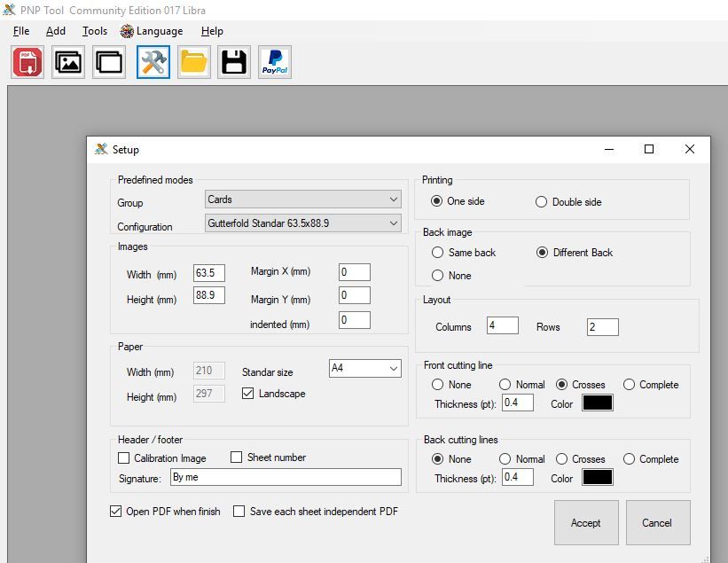Open the Help menu
This screenshot has height=563, width=728.
click(212, 31)
